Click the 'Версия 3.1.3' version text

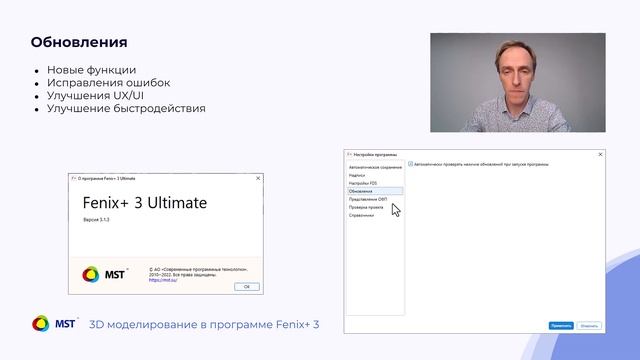click(x=96, y=220)
